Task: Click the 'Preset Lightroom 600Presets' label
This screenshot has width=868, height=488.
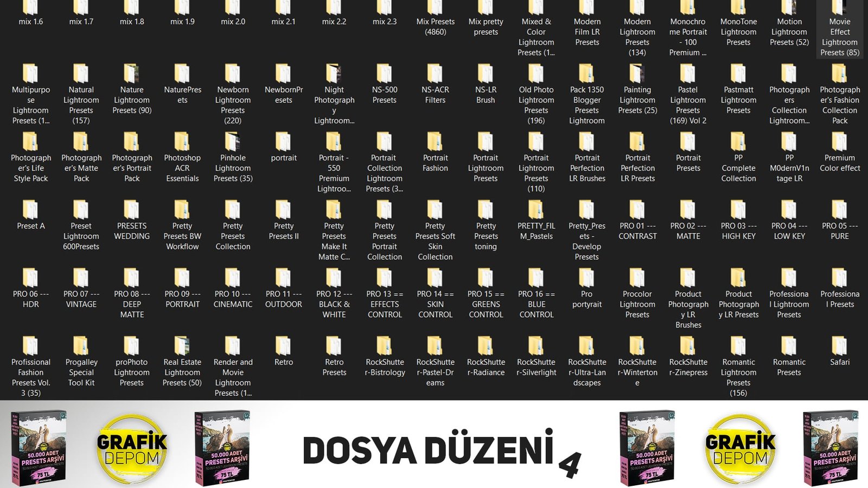Action: (81, 236)
